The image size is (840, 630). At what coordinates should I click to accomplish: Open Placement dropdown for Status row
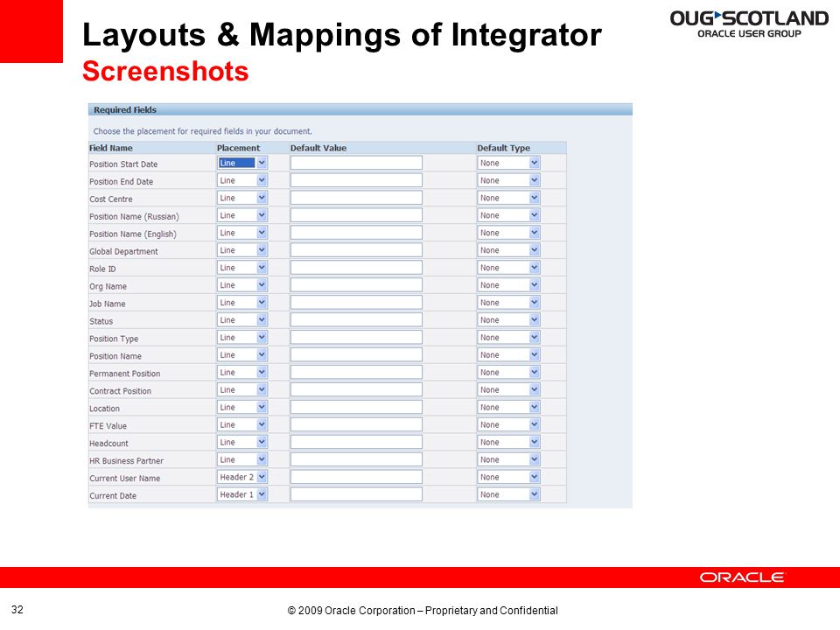pyautogui.click(x=242, y=320)
